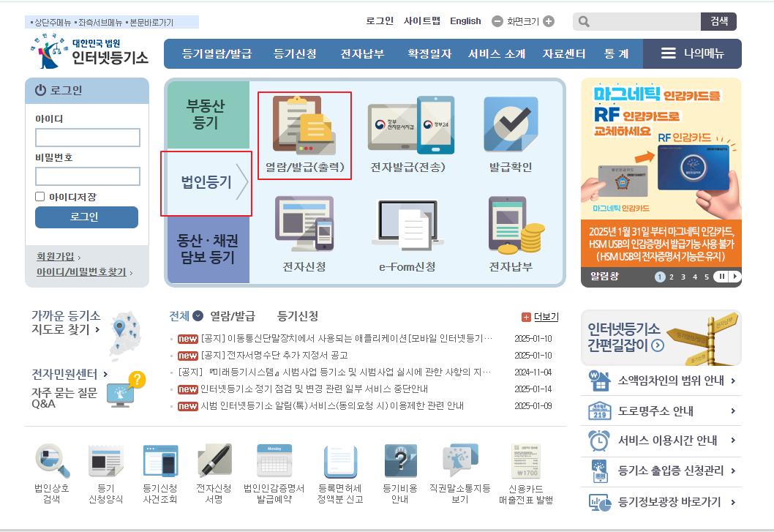This screenshot has height=532, width=774.
Task: Click the 자주 묻는 질문 monitor icon
Action: [x=125, y=390]
